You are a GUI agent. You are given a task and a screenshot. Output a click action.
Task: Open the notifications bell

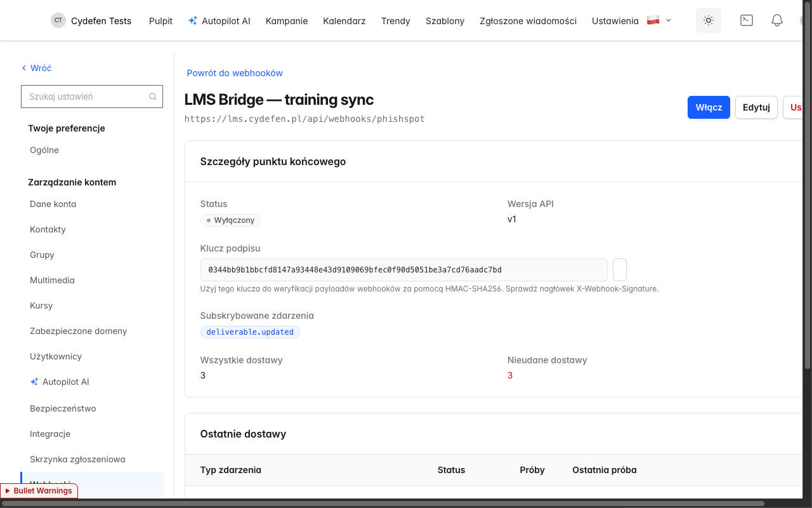click(777, 20)
